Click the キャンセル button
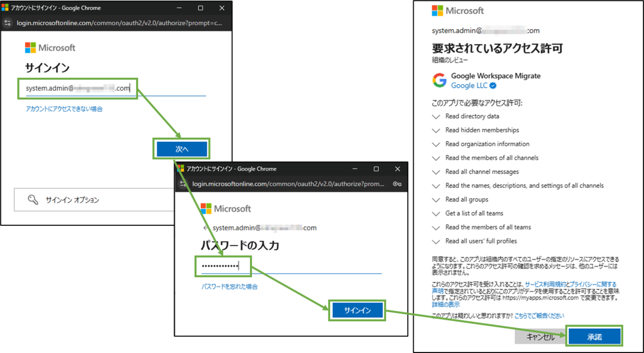 coord(540,337)
